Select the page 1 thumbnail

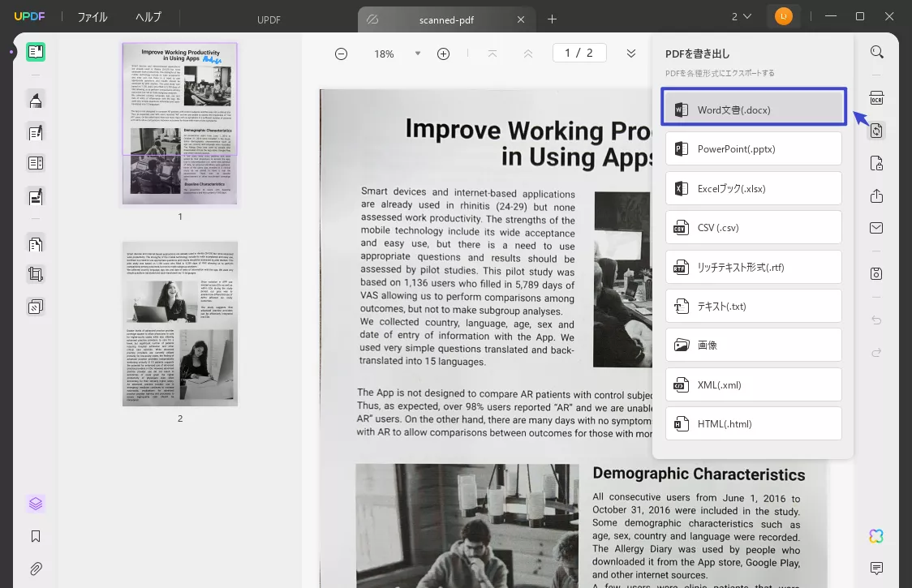click(x=180, y=124)
